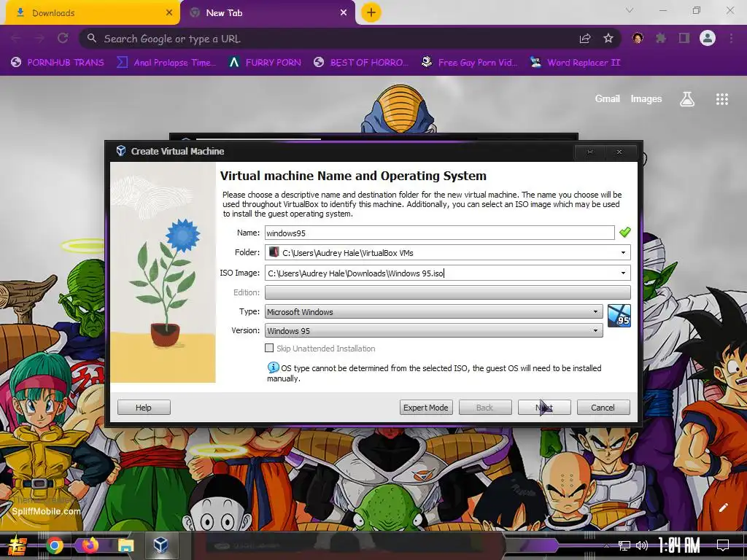Screen dimensions: 747x560
Task: Click the browser reload icon
Action: 63,38
